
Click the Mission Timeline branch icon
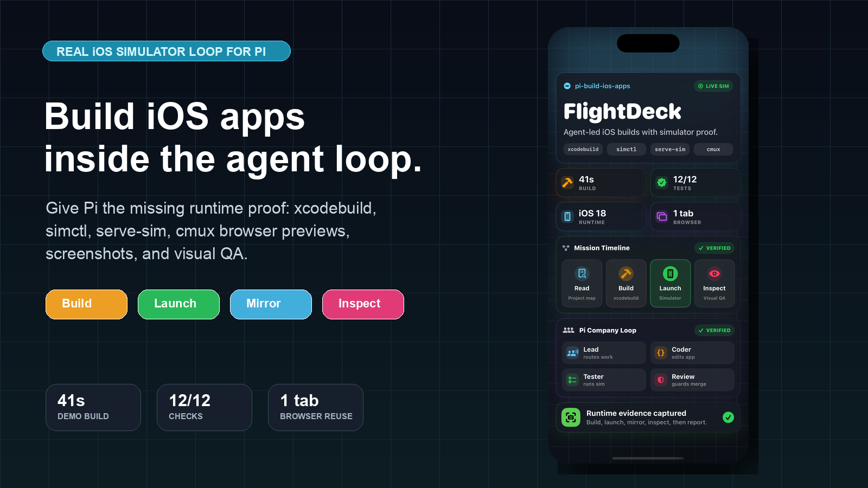click(566, 248)
